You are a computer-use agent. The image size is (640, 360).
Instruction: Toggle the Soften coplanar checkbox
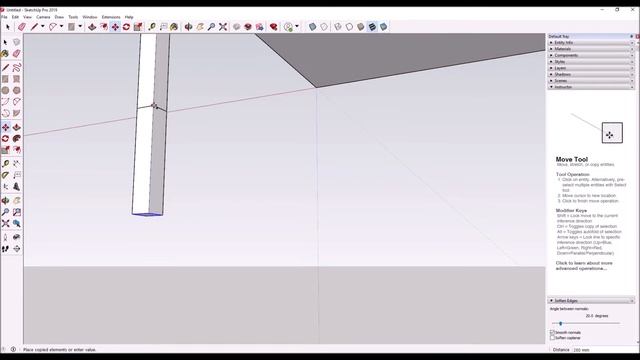click(x=552, y=338)
